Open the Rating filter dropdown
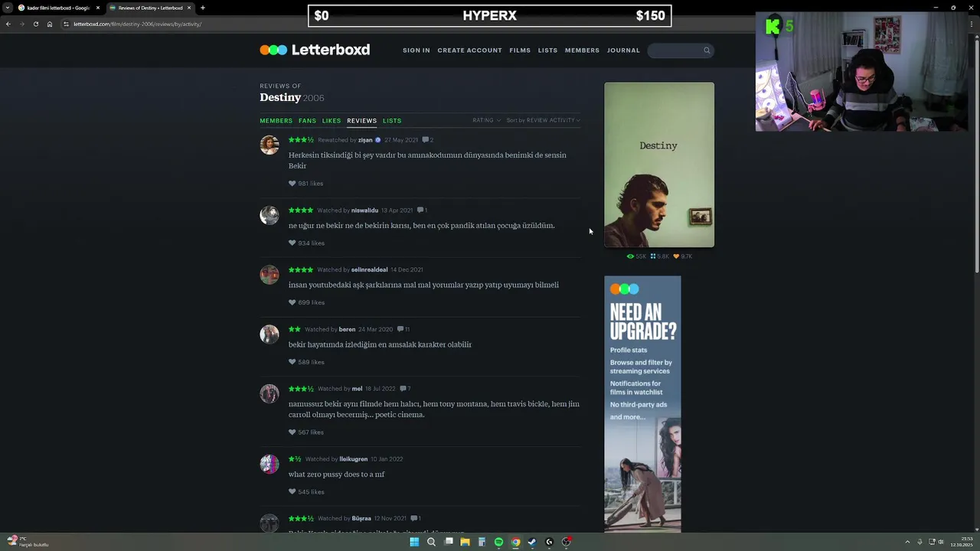 pos(486,120)
